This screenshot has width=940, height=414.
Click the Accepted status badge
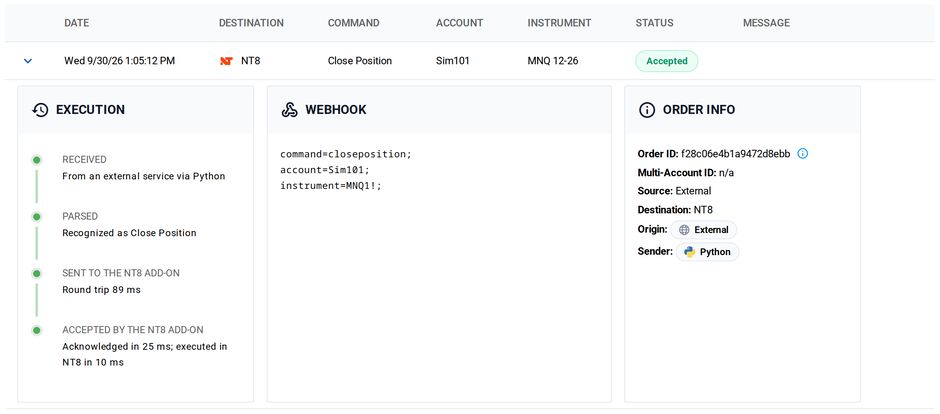click(x=667, y=61)
